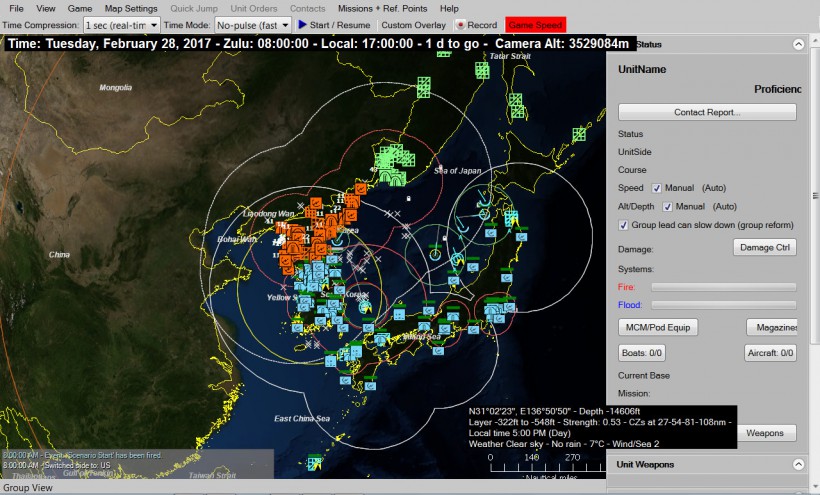Viewport: 820px width, 495px height.
Task: Click the Custom Overlay toolbar item
Action: point(413,24)
